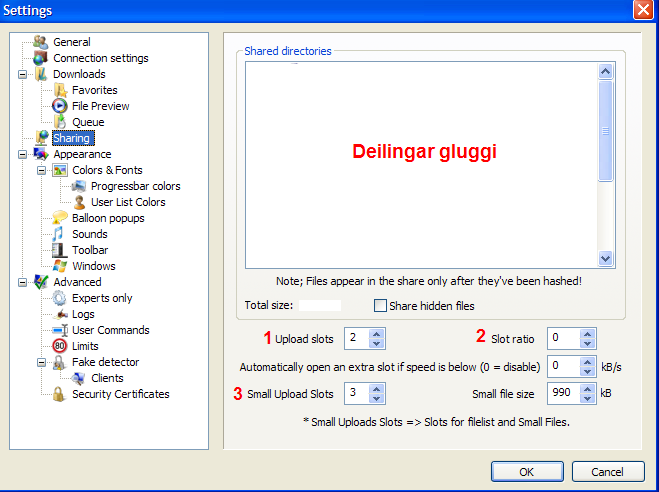
Task: Collapse the Appearance tree node
Action: pos(22,154)
